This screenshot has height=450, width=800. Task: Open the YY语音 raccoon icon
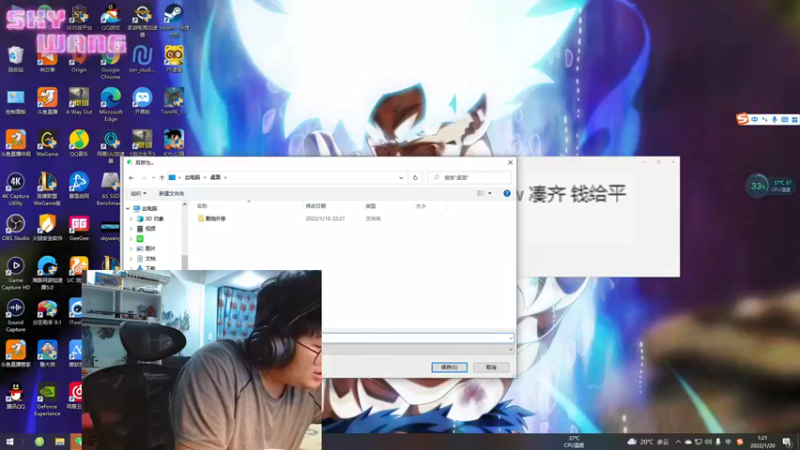[173, 58]
